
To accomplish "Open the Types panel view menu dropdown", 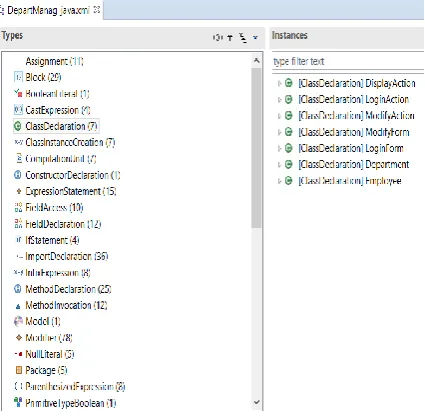I will point(255,38).
